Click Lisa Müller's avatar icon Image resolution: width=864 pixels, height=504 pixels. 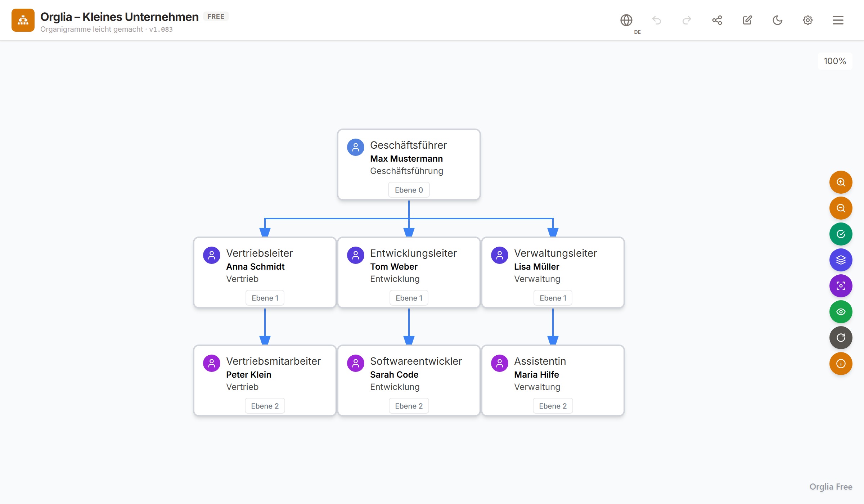pos(500,255)
